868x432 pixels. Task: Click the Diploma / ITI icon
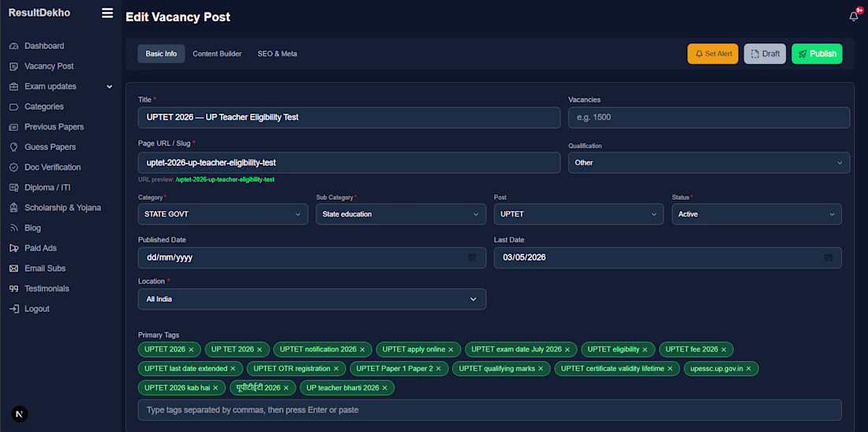click(x=14, y=188)
